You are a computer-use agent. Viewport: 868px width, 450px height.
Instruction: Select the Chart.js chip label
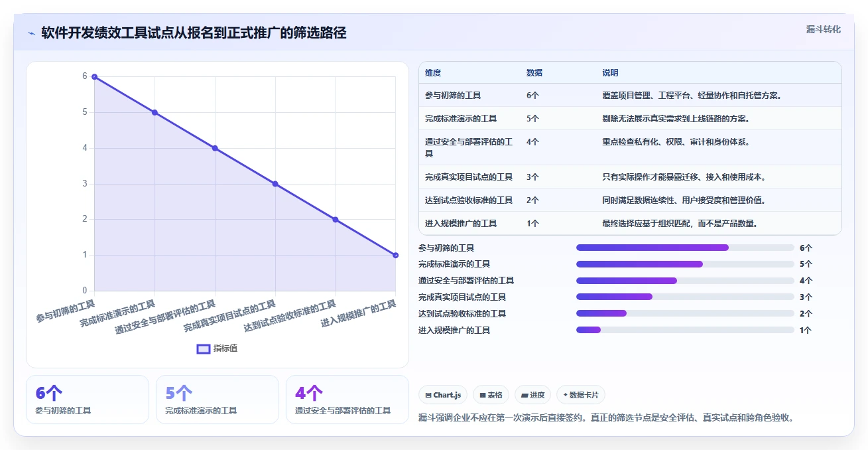pos(448,396)
